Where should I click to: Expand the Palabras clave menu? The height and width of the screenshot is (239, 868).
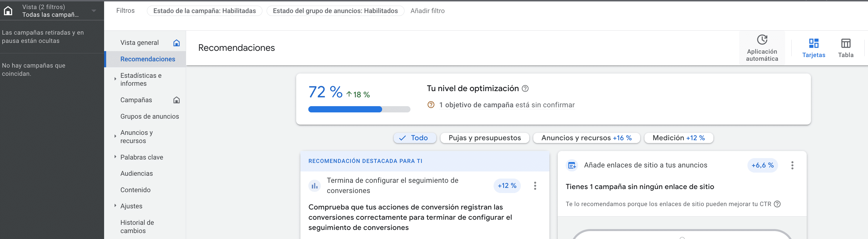coord(115,157)
